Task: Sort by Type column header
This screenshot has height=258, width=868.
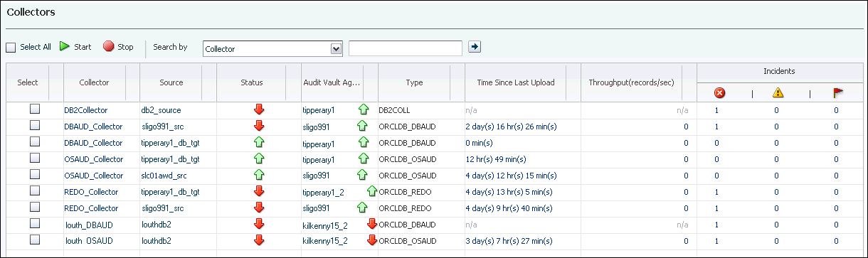Action: point(414,82)
